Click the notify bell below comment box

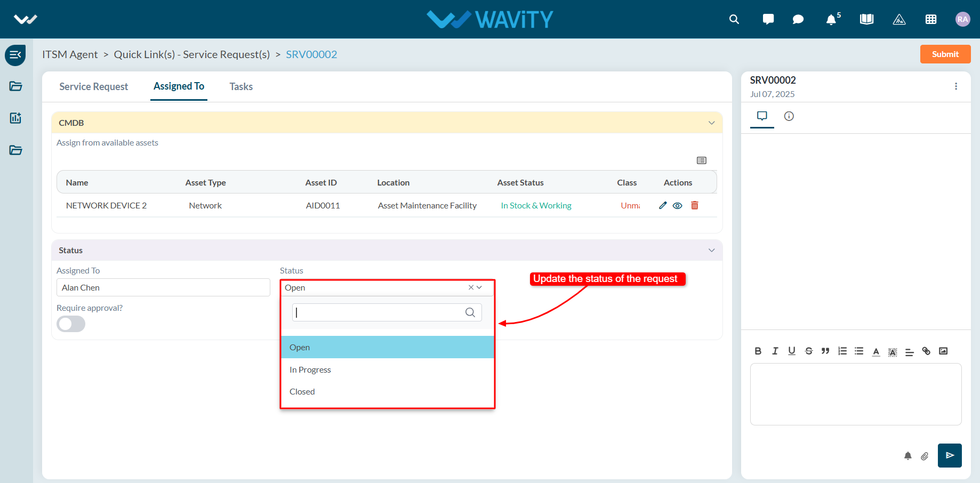coord(908,456)
